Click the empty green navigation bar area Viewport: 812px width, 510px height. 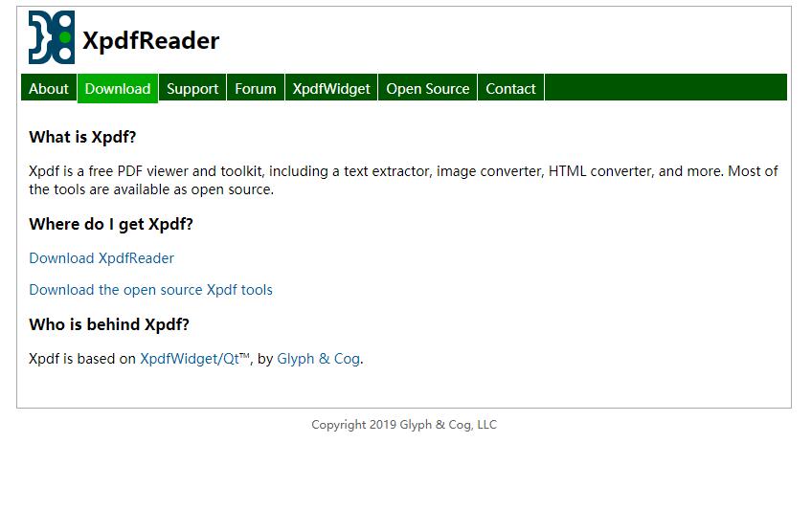point(665,88)
